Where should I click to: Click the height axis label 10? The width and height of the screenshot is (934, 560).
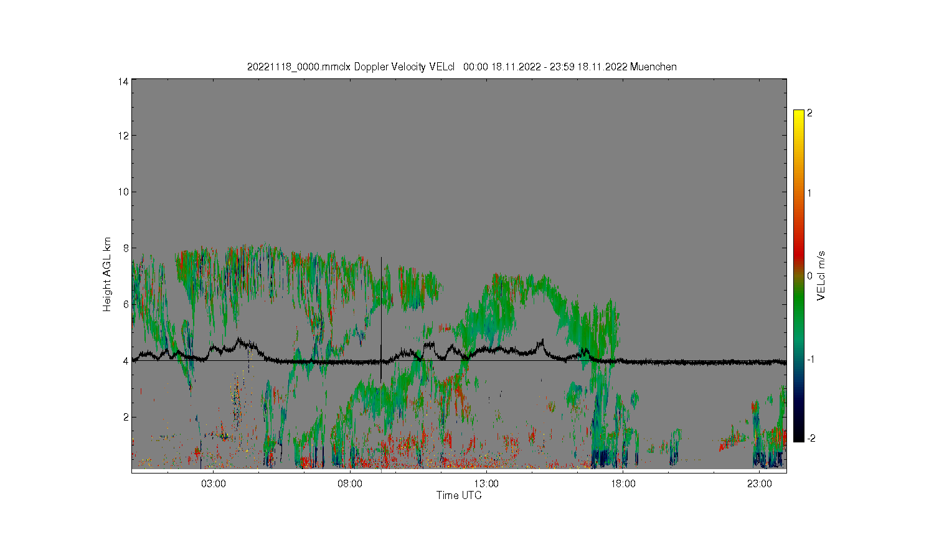click(123, 192)
